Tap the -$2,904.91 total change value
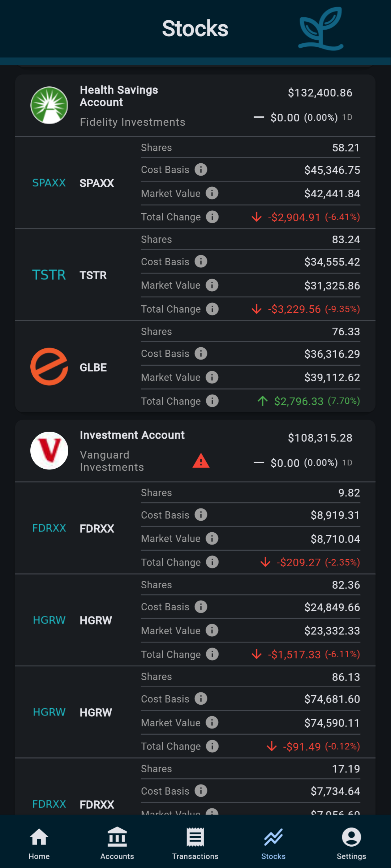 [294, 217]
